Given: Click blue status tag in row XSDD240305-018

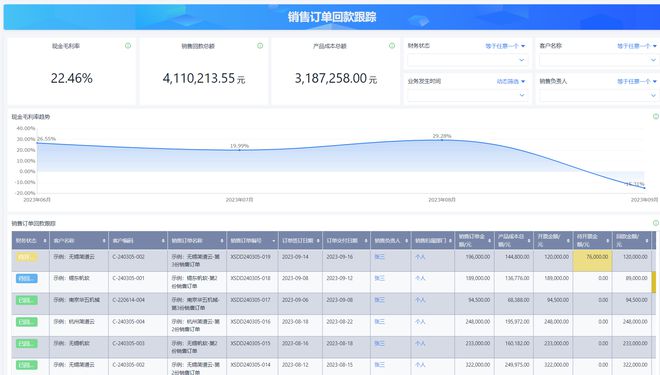Looking at the screenshot, I should point(27,278).
